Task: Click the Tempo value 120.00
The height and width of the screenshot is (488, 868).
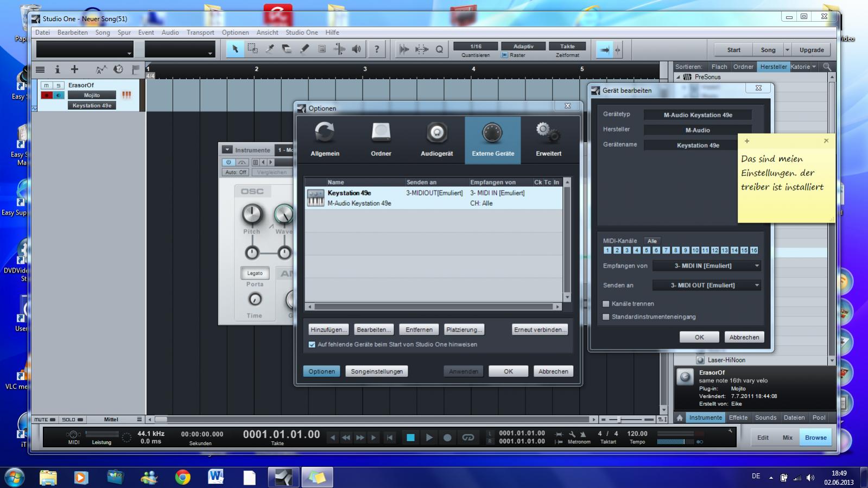Action: (x=637, y=434)
